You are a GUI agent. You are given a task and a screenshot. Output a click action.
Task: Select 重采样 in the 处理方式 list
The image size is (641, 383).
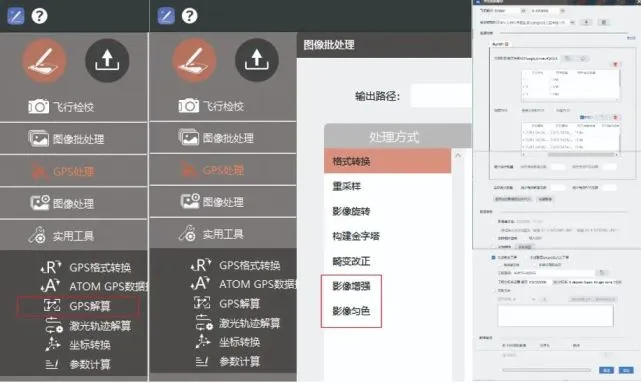click(x=347, y=186)
